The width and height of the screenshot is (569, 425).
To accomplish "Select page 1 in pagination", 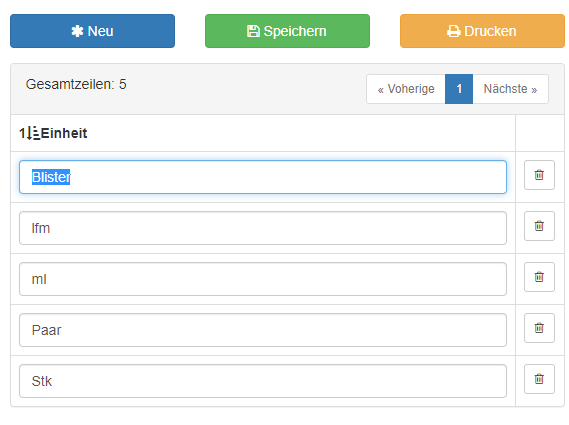I will point(459,89).
